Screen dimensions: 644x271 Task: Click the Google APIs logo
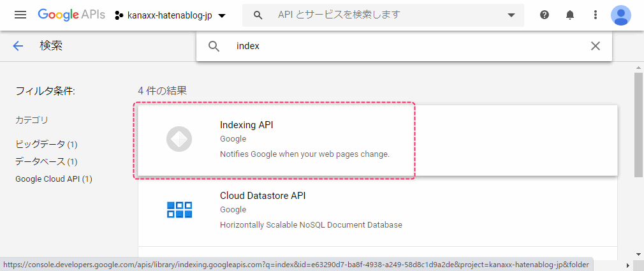pos(71,15)
